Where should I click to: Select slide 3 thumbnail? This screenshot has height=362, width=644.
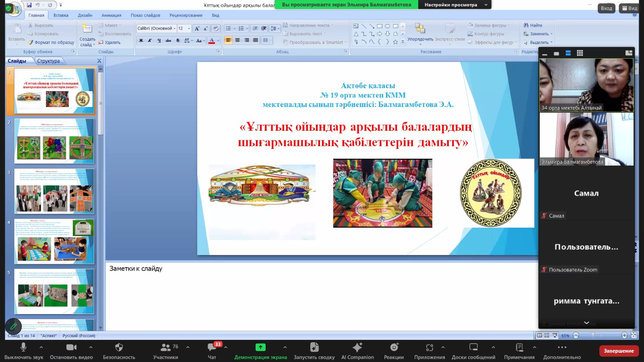pyautogui.click(x=54, y=191)
